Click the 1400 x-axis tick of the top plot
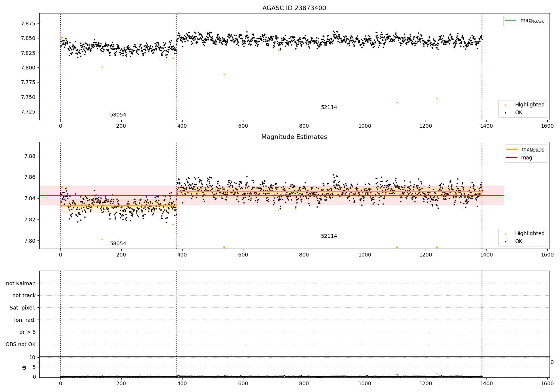The image size is (560, 392). (x=486, y=126)
